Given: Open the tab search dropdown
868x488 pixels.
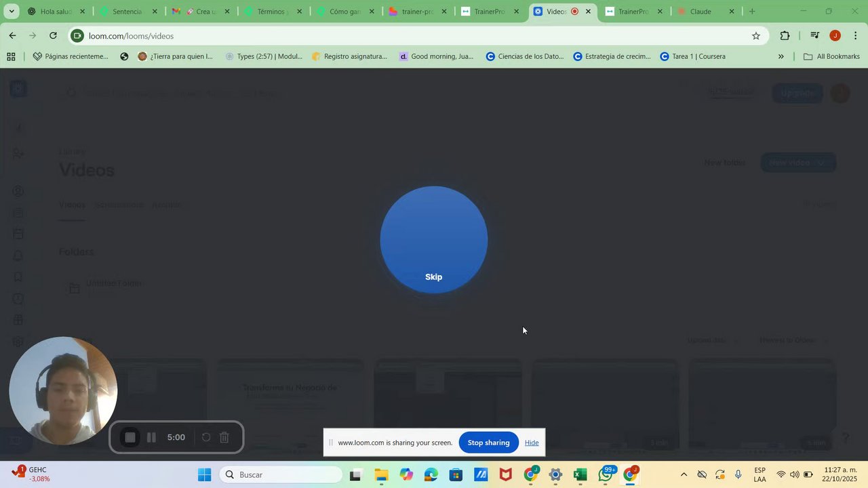Looking at the screenshot, I should [12, 12].
